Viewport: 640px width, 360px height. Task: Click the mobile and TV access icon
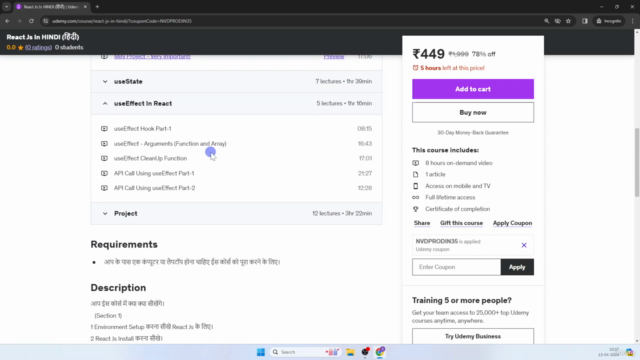(416, 186)
